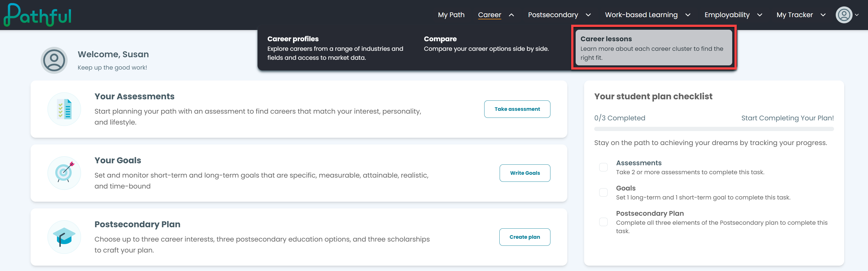Click the assessments checklist document icon
868x271 pixels.
coord(64,109)
